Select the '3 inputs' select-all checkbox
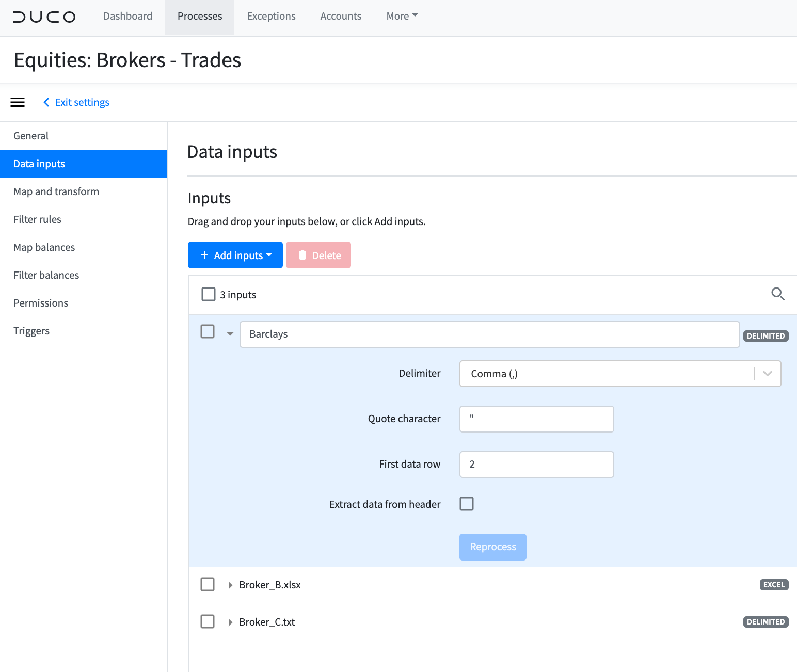797x672 pixels. tap(209, 294)
